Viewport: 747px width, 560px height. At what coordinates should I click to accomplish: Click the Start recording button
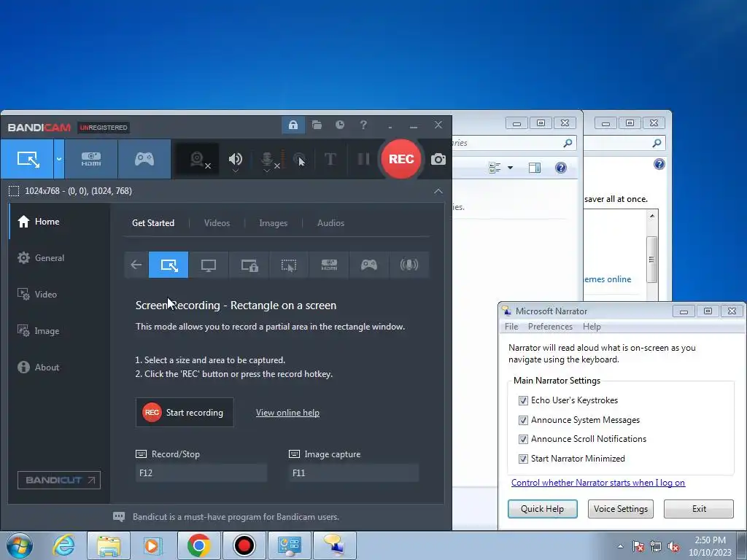[185, 413]
